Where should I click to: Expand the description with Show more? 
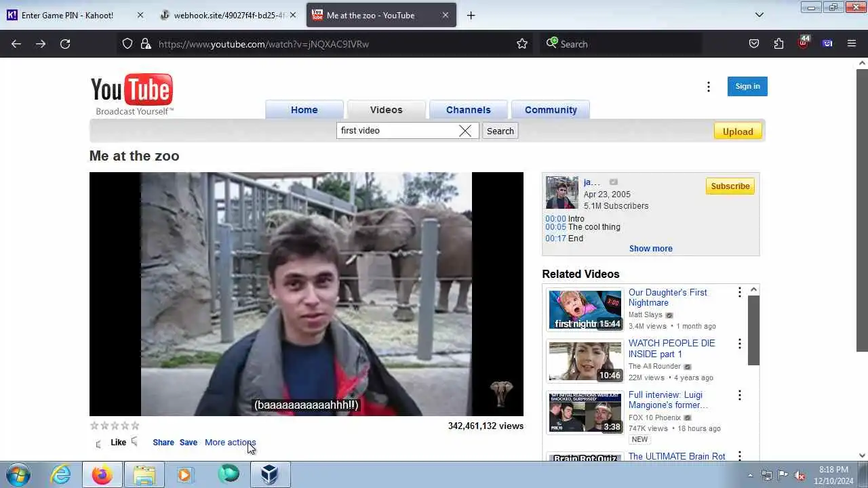[x=651, y=249]
